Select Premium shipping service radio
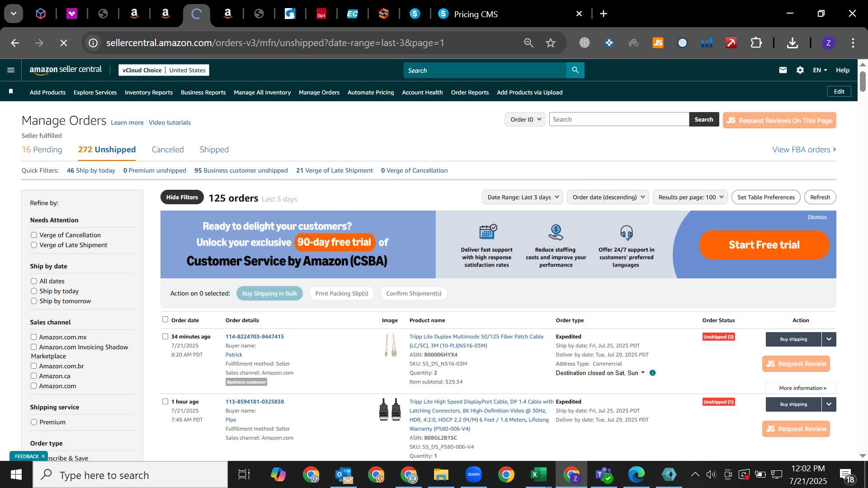 pyautogui.click(x=34, y=422)
